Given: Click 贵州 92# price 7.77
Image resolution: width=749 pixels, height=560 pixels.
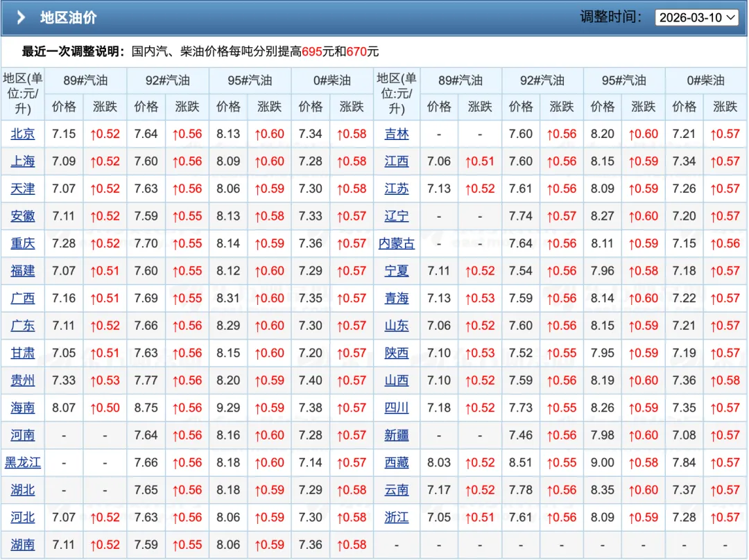Looking at the screenshot, I should [146, 380].
